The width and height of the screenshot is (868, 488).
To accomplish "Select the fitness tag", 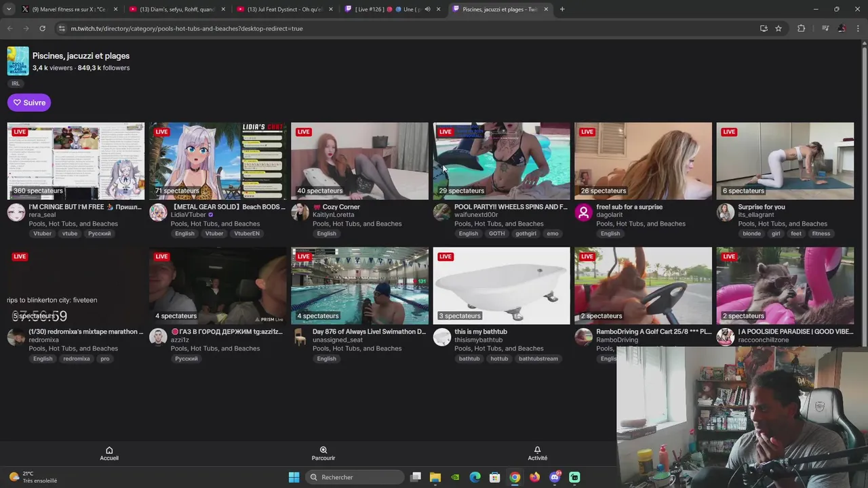I will (x=821, y=234).
